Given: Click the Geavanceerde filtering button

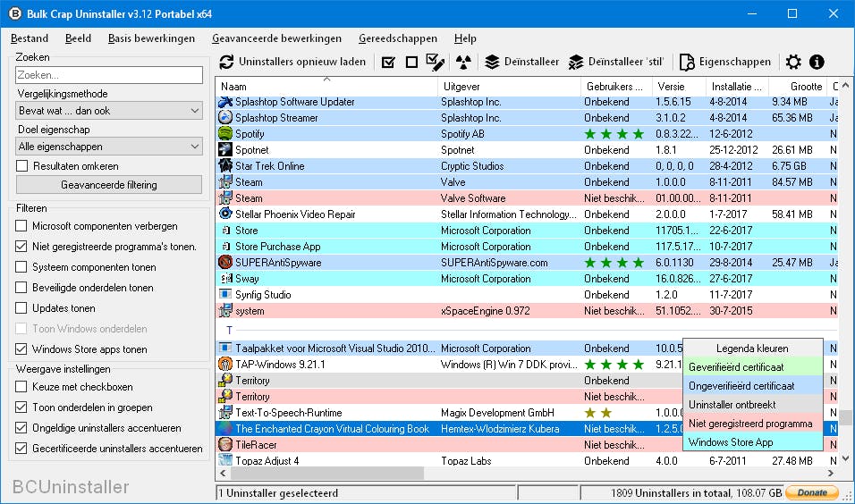Looking at the screenshot, I should click(x=109, y=185).
